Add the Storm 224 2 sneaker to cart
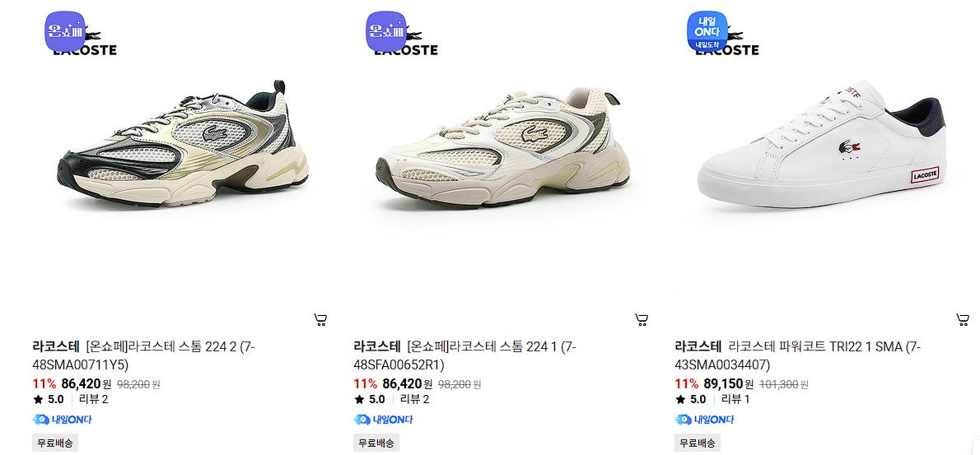Image resolution: width=980 pixels, height=455 pixels. [320, 320]
